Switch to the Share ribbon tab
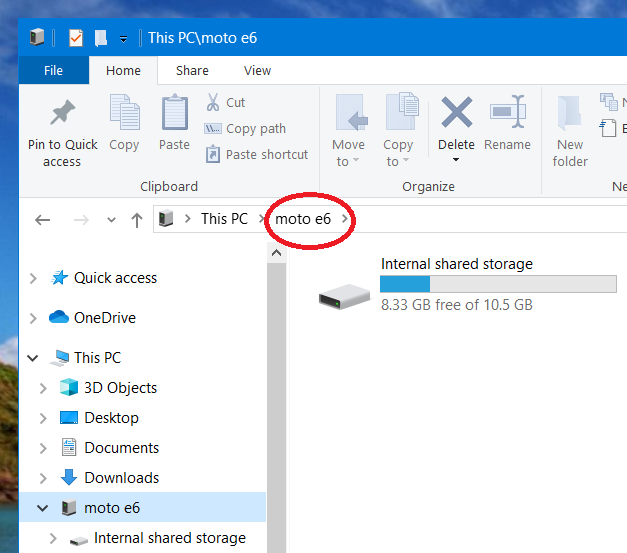This screenshot has height=553, width=627. click(x=192, y=70)
